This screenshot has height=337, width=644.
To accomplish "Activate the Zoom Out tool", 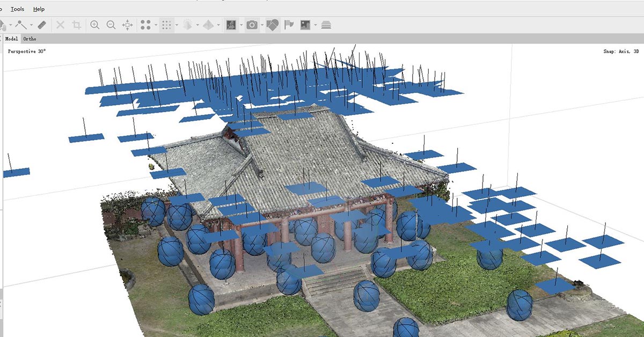I will [111, 25].
